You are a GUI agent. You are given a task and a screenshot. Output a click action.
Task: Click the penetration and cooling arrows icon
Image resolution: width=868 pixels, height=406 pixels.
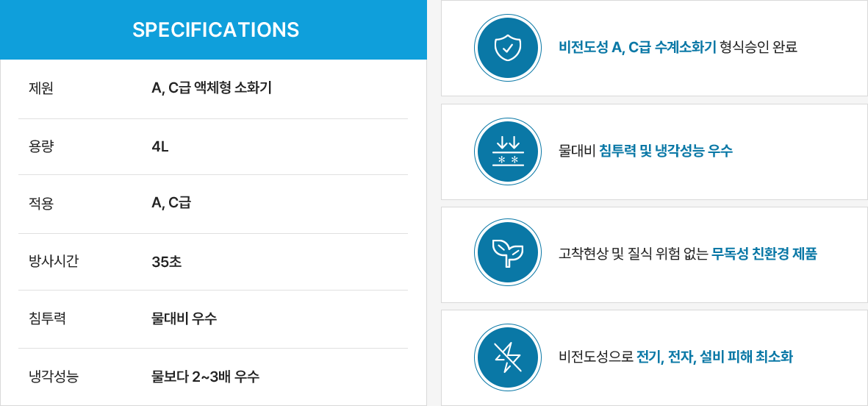(508, 152)
